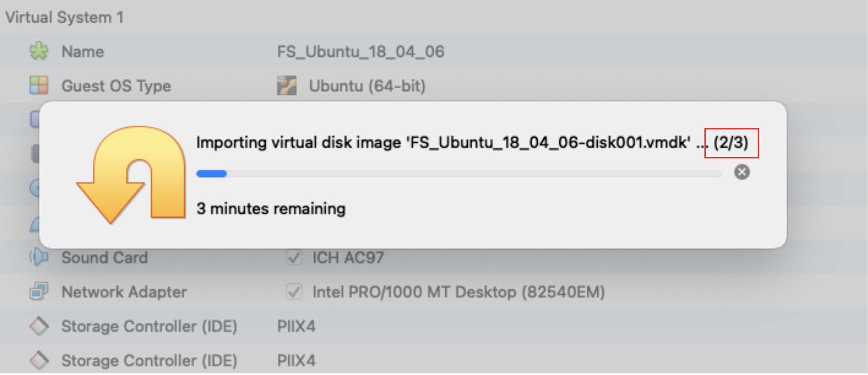Cancel the disk image import
Image resolution: width=868 pixels, height=375 pixels.
(741, 172)
